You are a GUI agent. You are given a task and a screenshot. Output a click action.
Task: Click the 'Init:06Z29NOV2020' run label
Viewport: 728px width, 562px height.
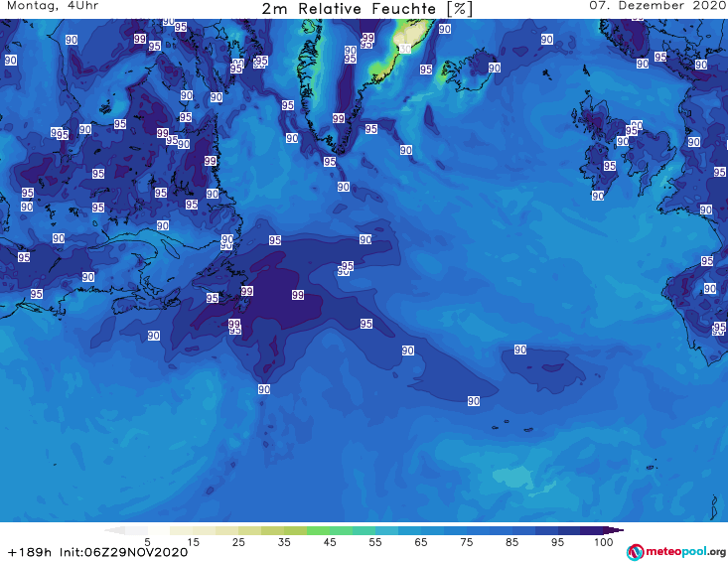123,552
